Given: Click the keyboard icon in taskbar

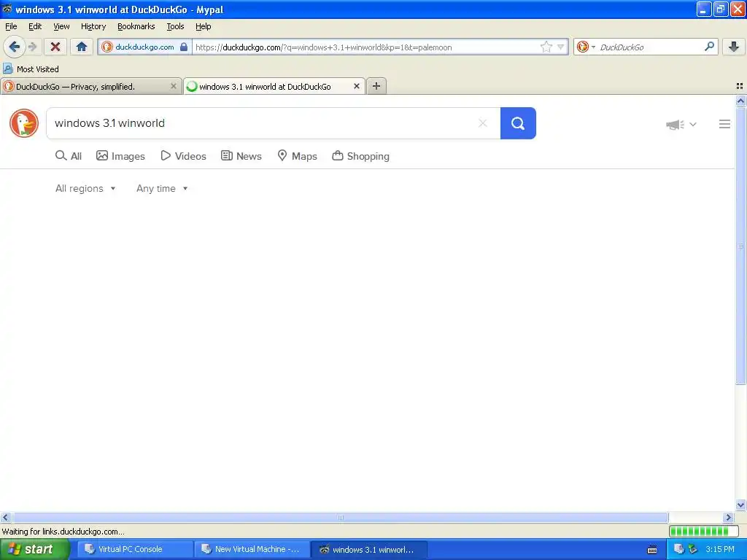Looking at the screenshot, I should pos(652,550).
